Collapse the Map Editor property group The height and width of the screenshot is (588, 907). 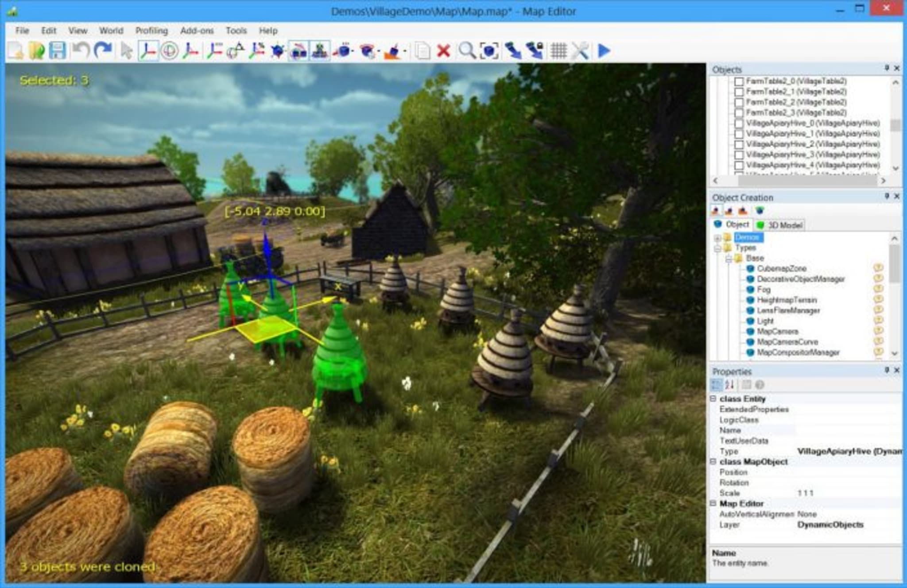tap(713, 503)
